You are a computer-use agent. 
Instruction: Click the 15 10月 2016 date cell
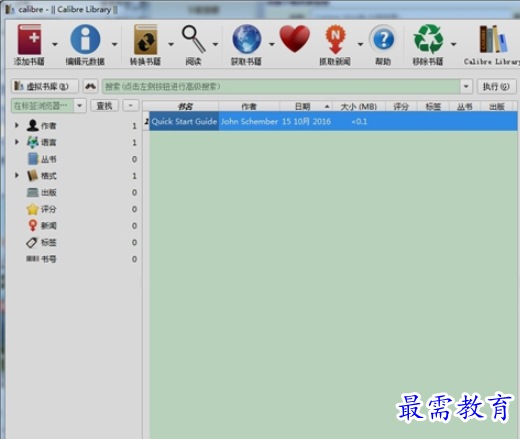point(306,121)
